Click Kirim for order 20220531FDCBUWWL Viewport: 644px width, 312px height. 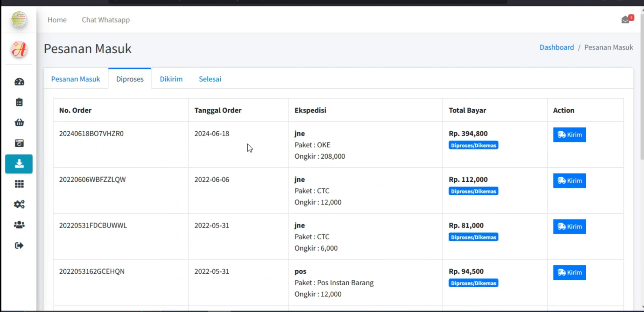click(x=570, y=226)
